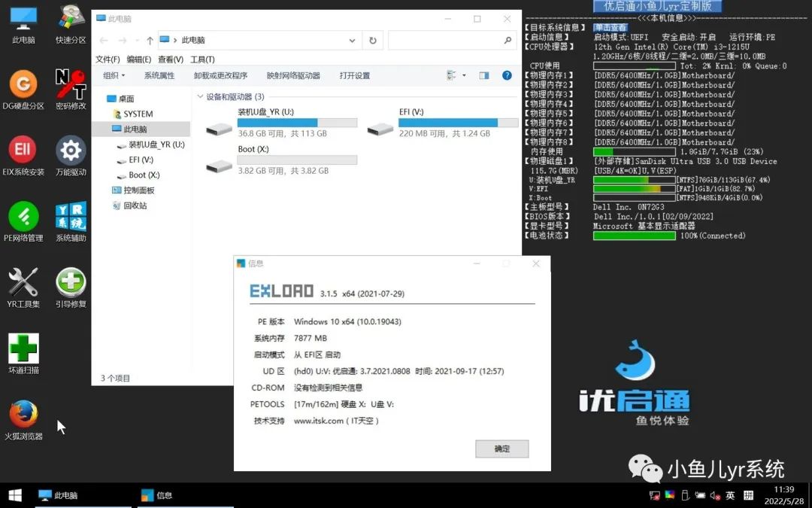
Task: Launch 火狐浏览器 Firefox icon
Action: coord(23,421)
